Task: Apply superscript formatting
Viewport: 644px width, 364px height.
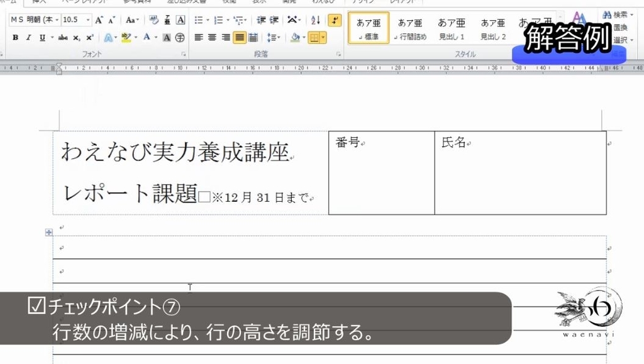Action: click(88, 36)
